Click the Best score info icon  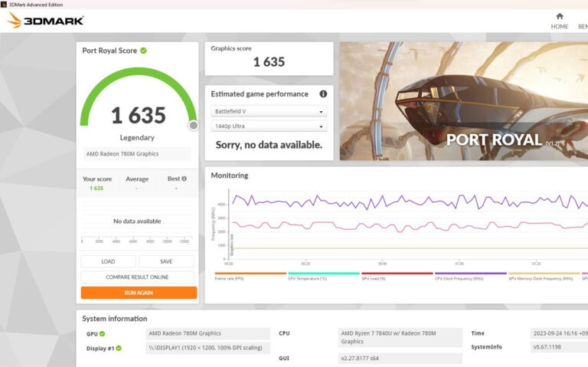(x=185, y=179)
